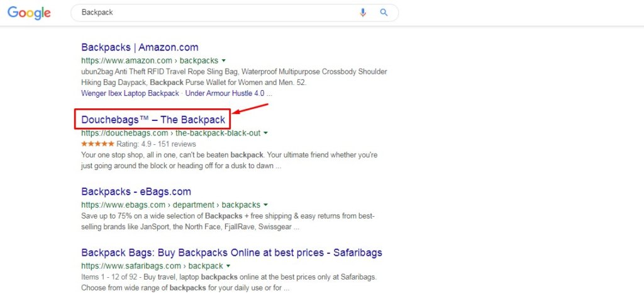
Task: Expand the douchebags.com URL dropdown arrow
Action: tap(266, 134)
